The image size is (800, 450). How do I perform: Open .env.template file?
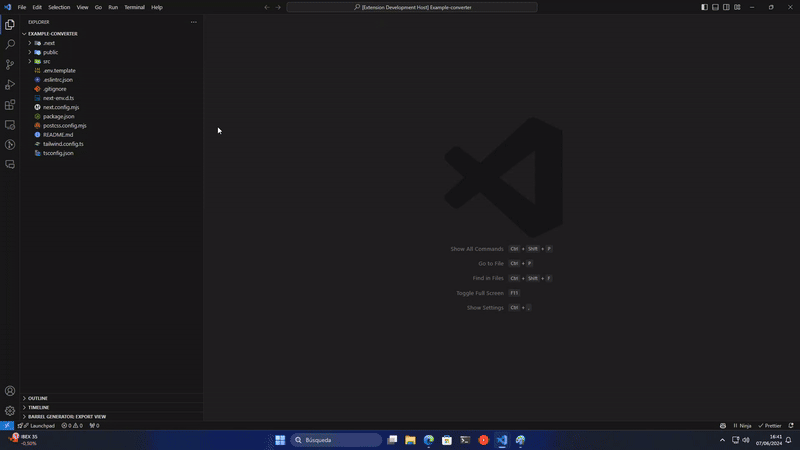[x=59, y=70]
